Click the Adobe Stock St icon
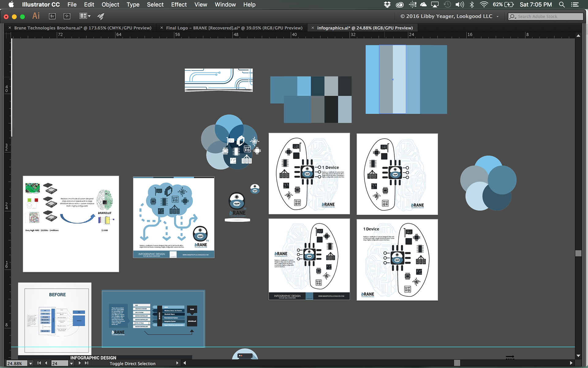 click(67, 16)
